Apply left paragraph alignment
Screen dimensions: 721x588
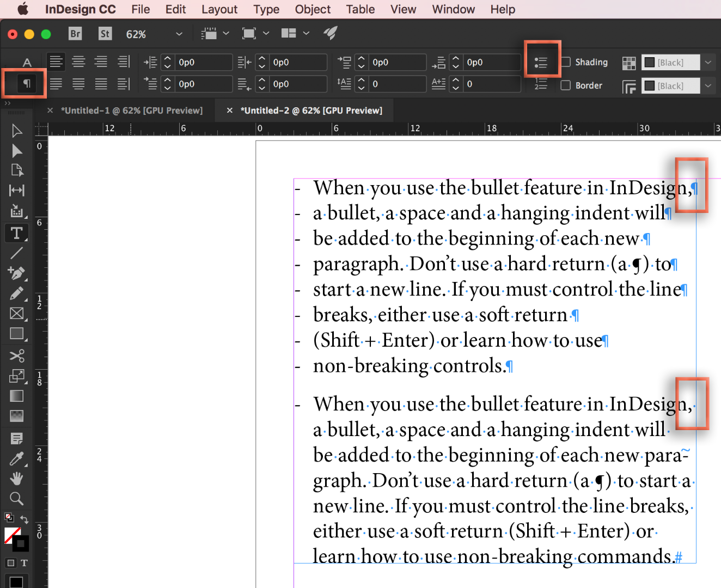[x=56, y=62]
